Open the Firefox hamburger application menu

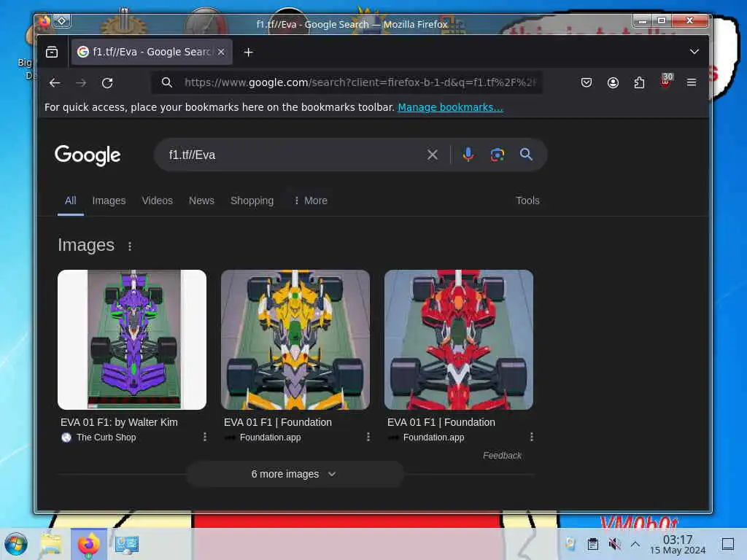pyautogui.click(x=692, y=83)
